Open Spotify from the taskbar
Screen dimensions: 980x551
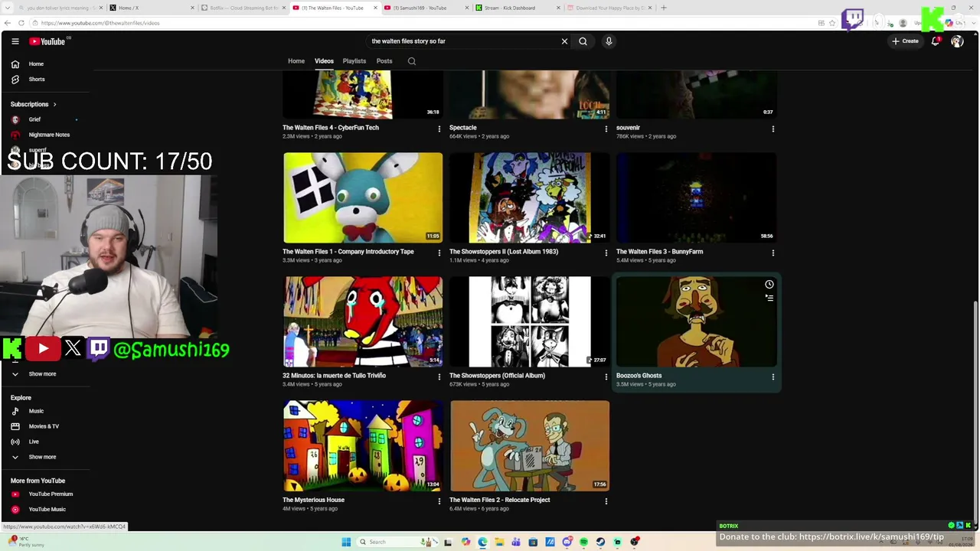583,542
